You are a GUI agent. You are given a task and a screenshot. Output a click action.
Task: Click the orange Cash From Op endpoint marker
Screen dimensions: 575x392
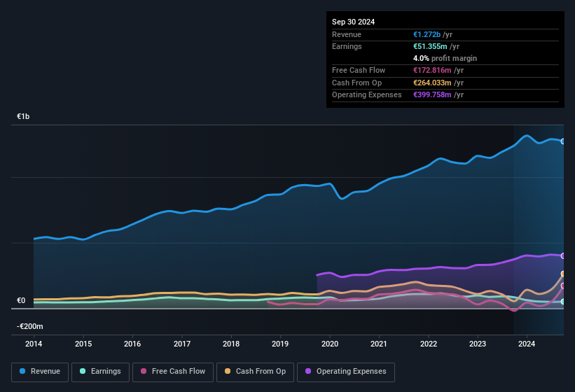point(562,274)
